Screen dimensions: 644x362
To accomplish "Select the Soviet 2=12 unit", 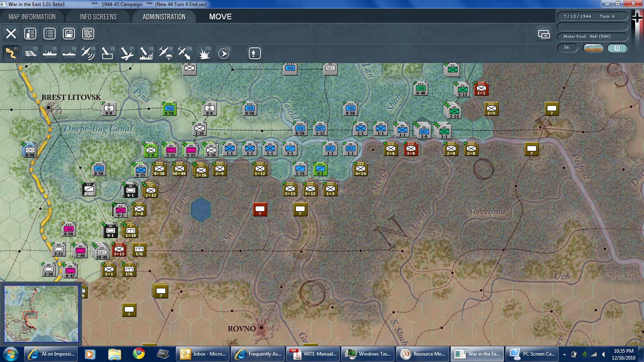I will [150, 190].
